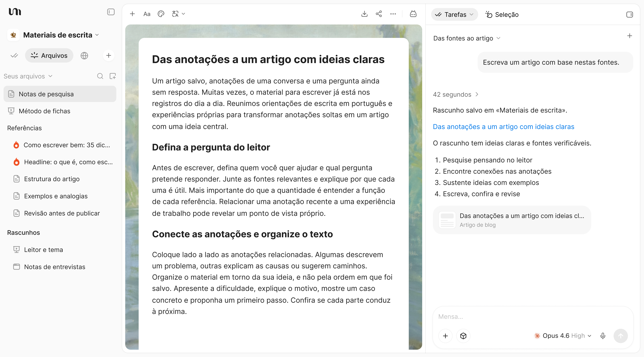The height and width of the screenshot is (357, 644).
Task: Open the Tarefas mode dropdown
Action: click(x=454, y=14)
